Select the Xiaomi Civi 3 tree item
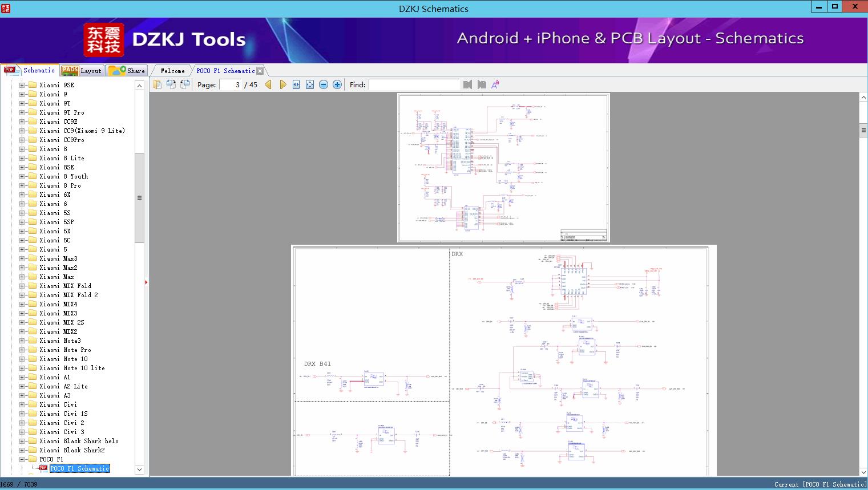868x490 pixels. [x=62, y=432]
